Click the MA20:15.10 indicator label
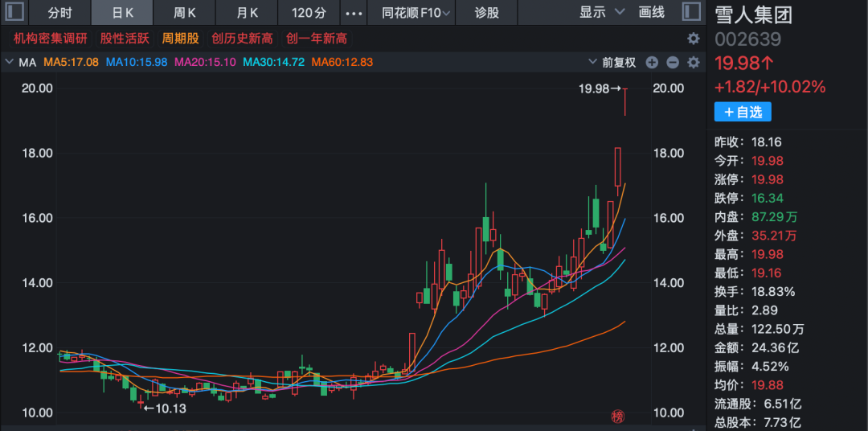 point(206,63)
